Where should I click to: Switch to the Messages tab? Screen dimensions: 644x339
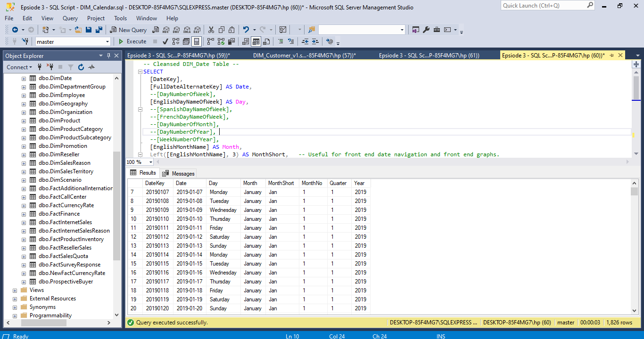coord(179,173)
